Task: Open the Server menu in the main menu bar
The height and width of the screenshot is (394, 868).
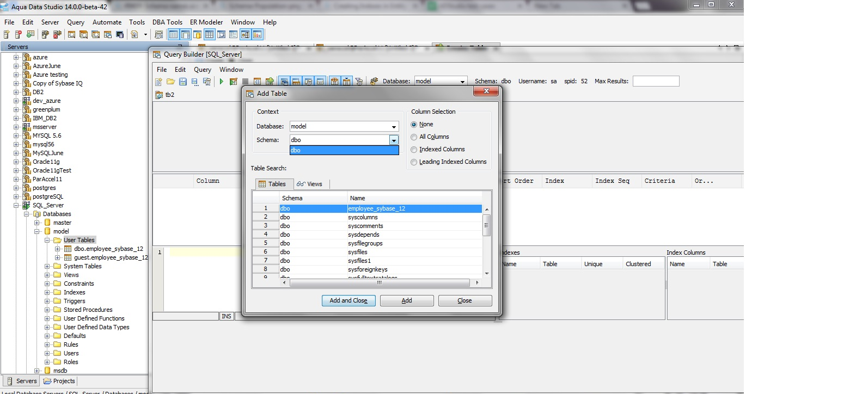Action: click(x=50, y=22)
